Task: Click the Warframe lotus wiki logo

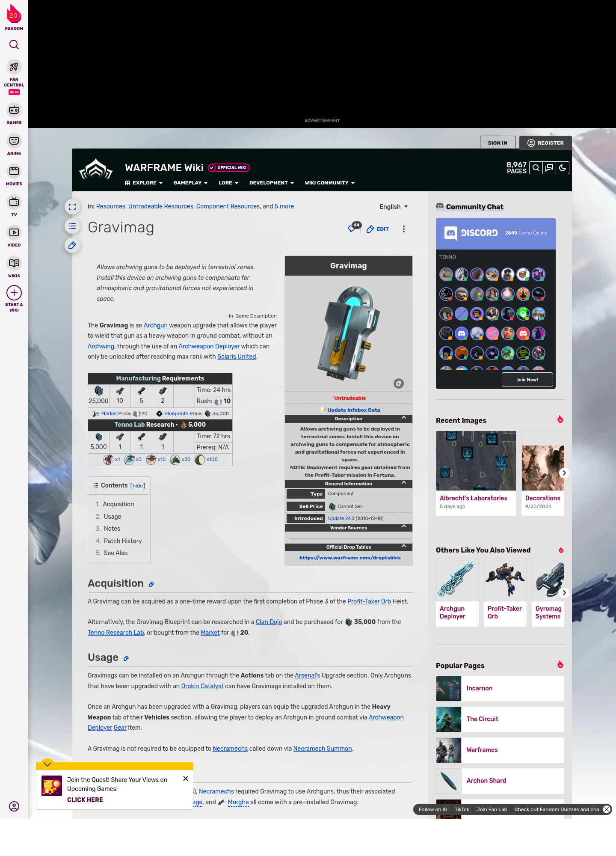Action: (x=96, y=169)
